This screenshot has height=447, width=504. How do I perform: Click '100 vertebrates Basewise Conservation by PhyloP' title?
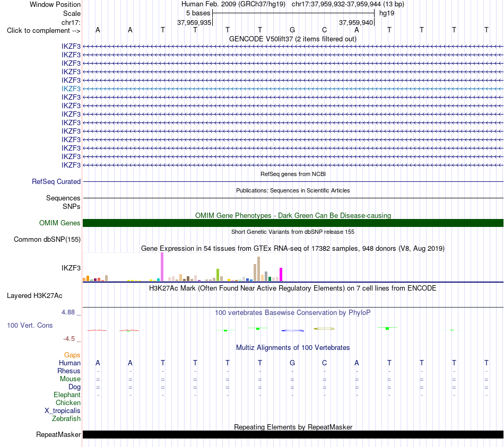point(293,313)
